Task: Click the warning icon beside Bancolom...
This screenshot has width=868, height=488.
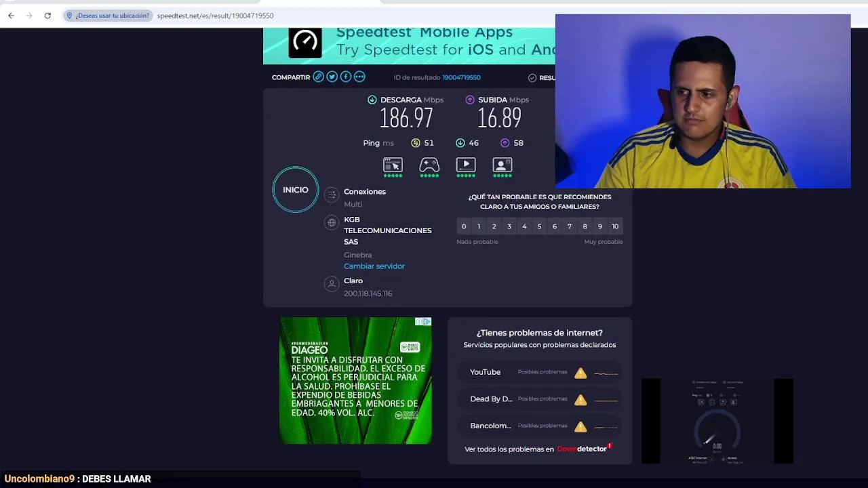Action: tap(580, 426)
